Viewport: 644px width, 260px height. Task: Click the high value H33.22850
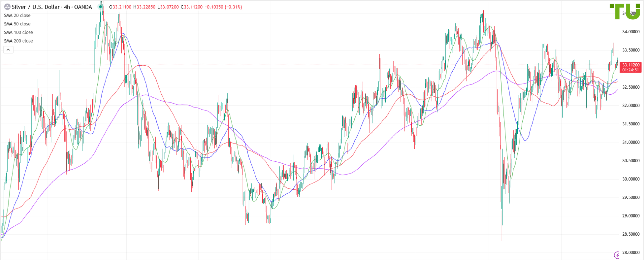144,7
